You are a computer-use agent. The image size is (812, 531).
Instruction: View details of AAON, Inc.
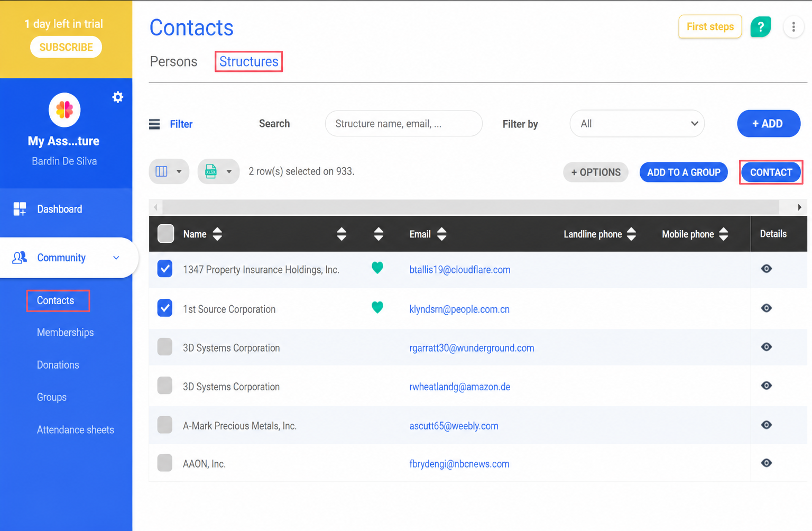coord(767,463)
